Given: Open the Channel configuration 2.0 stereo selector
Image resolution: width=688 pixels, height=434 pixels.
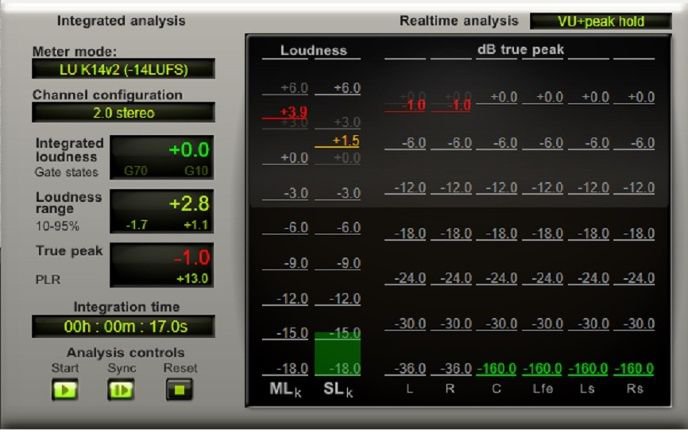Looking at the screenshot, I should pyautogui.click(x=123, y=113).
